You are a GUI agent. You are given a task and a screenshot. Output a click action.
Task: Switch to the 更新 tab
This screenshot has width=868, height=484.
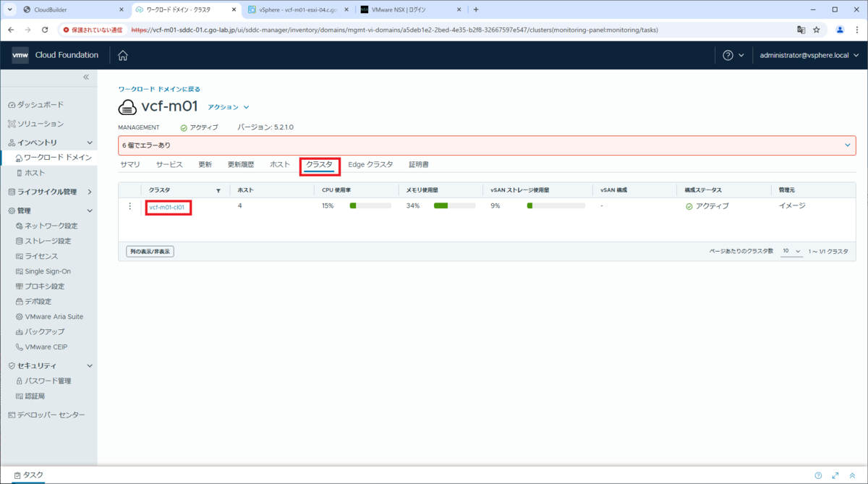(x=205, y=165)
